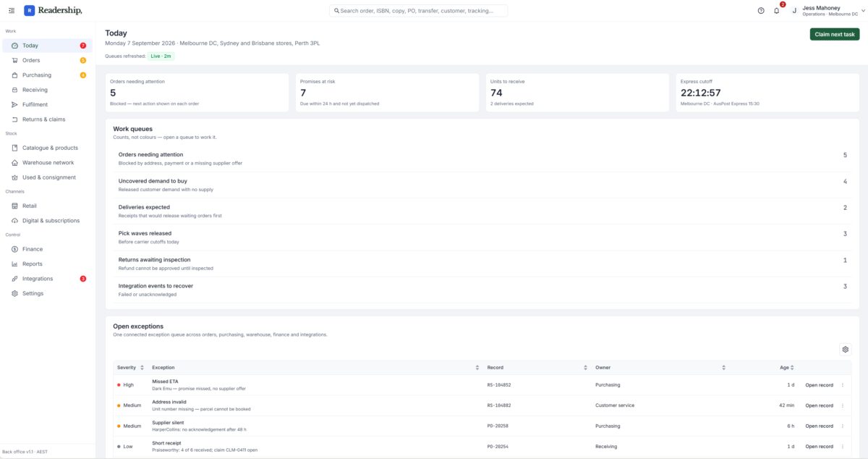Sort the table by Severity column
This screenshot has width=868, height=459.
click(x=130, y=368)
